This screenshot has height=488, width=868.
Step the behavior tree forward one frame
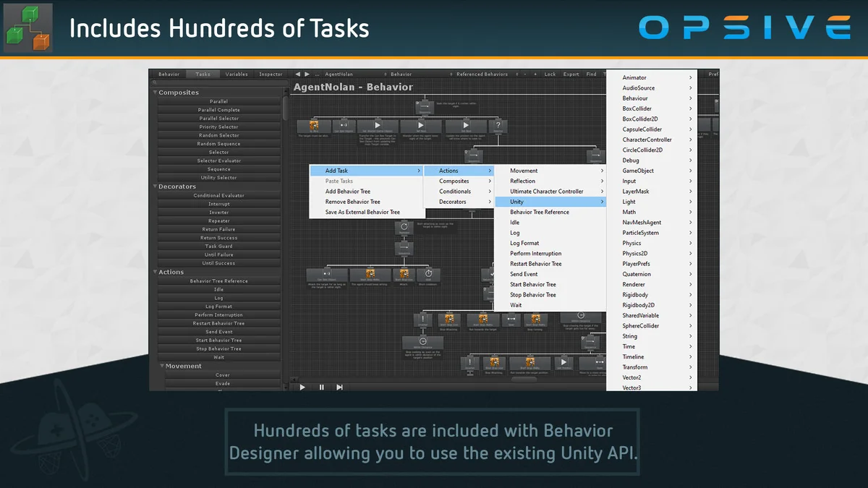(x=339, y=388)
